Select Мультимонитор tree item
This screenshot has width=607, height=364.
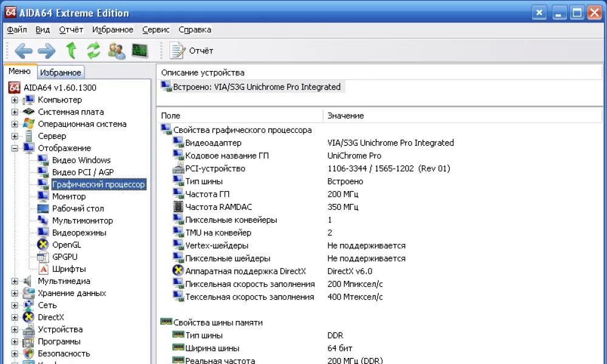coord(83,220)
